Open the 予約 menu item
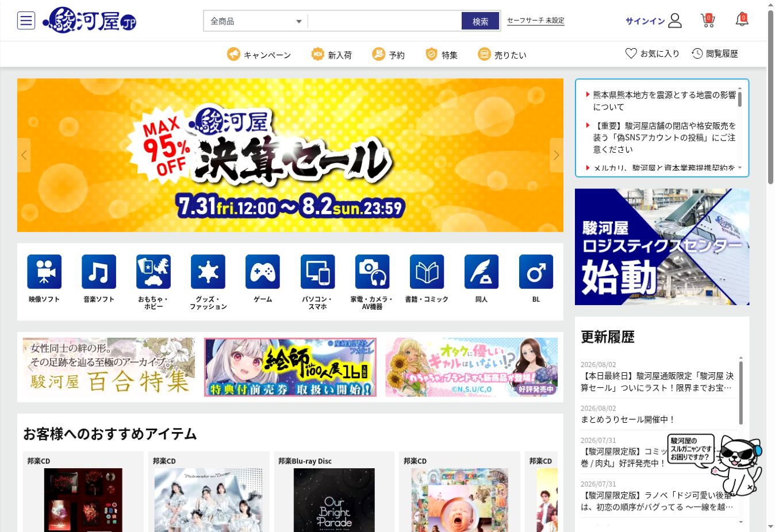Viewport: 775px width, 532px height. (x=389, y=55)
